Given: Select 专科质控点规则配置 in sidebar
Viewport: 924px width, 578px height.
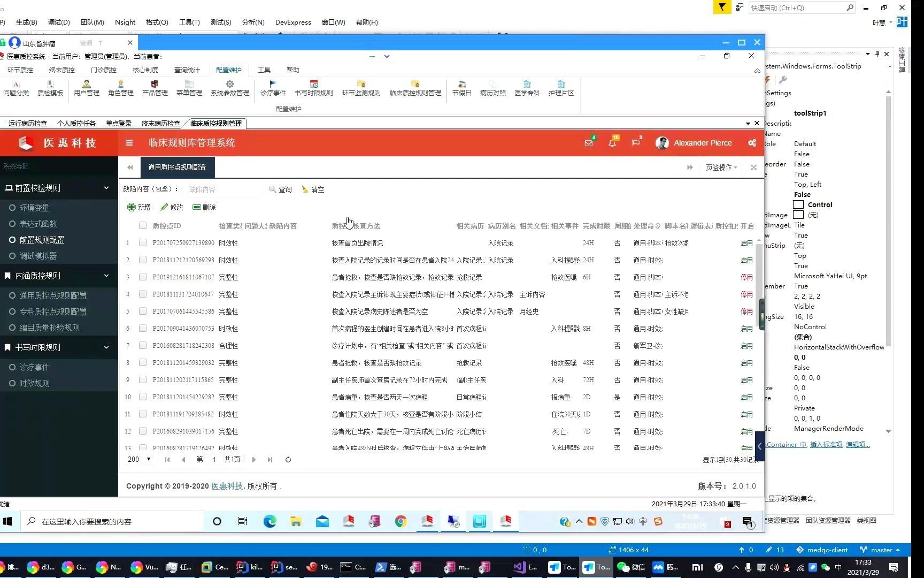Looking at the screenshot, I should [x=53, y=311].
